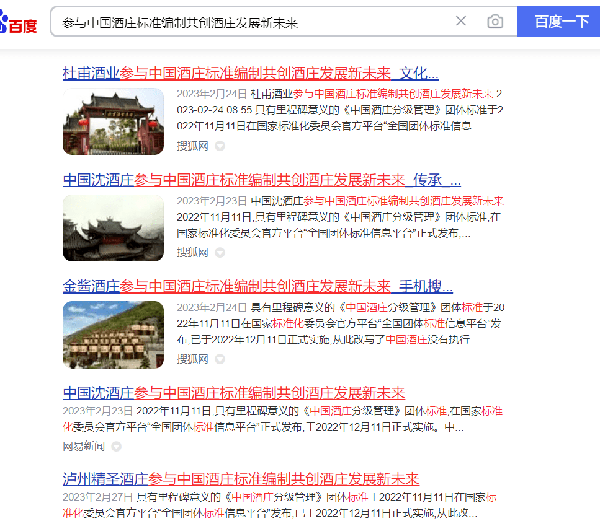Click 搜狐网 source under 金紫酒庄 result
The image size is (600, 521).
point(192,359)
